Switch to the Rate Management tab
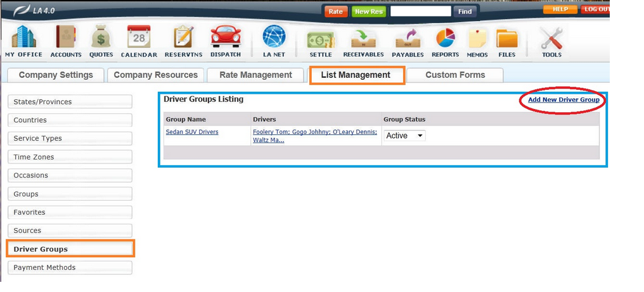The width and height of the screenshot is (644, 292). [255, 75]
